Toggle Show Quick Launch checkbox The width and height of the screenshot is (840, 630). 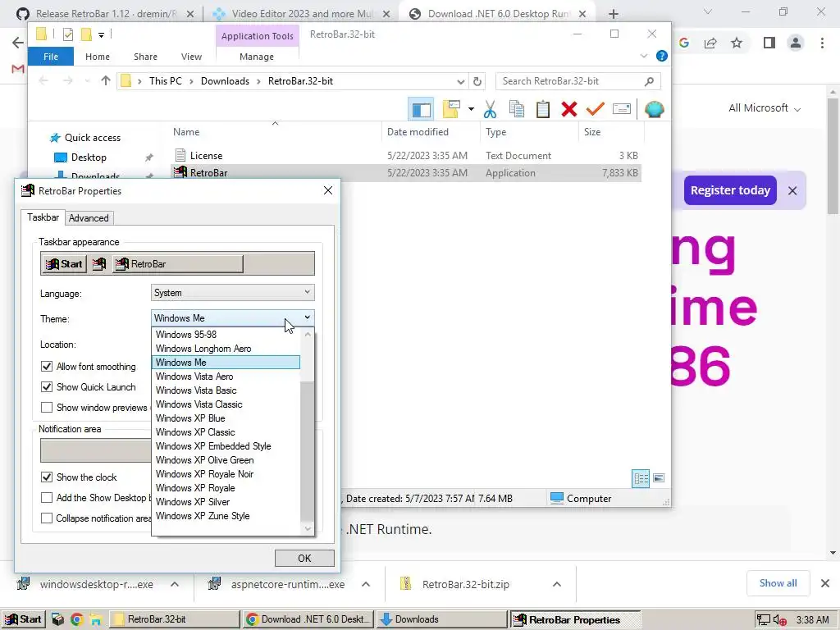tap(47, 387)
